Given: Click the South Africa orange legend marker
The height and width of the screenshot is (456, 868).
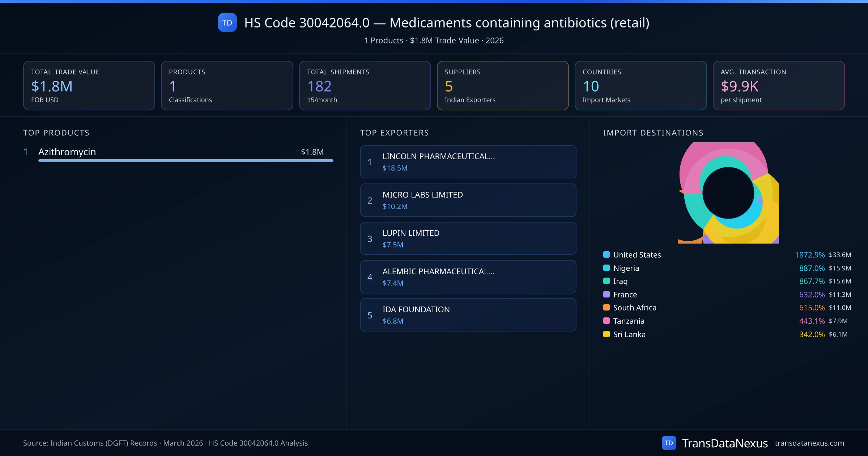Looking at the screenshot, I should tap(607, 308).
